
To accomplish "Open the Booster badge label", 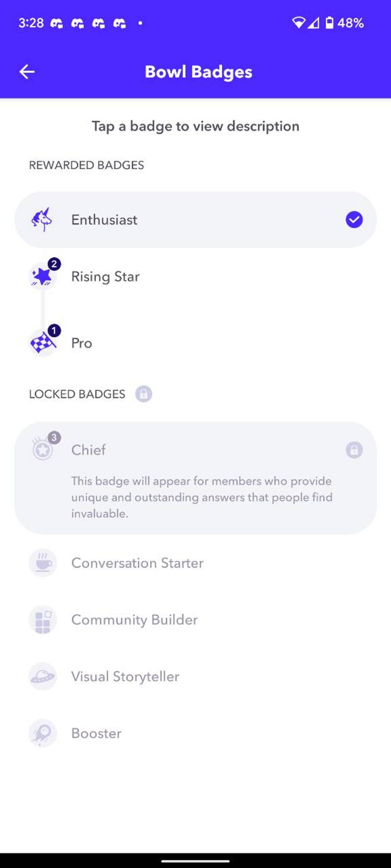I will point(96,733).
